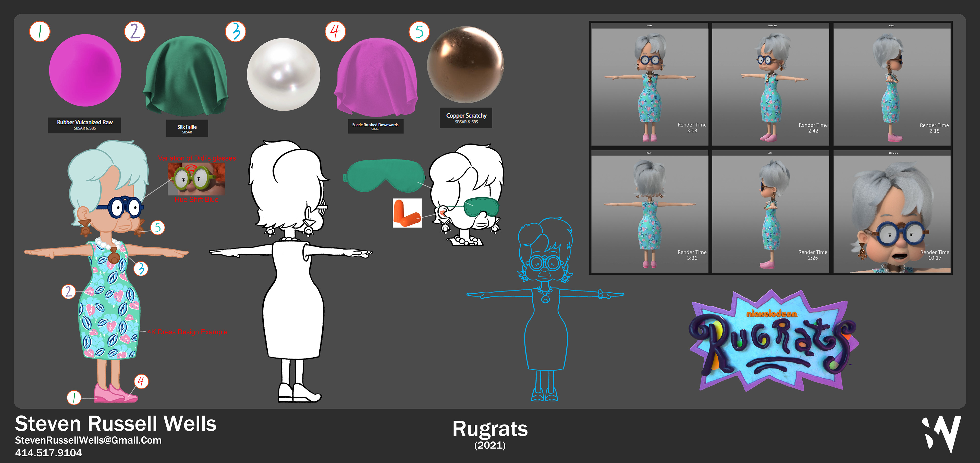This screenshot has width=980, height=463.
Task: Click the Silk Faille label
Action: (187, 129)
